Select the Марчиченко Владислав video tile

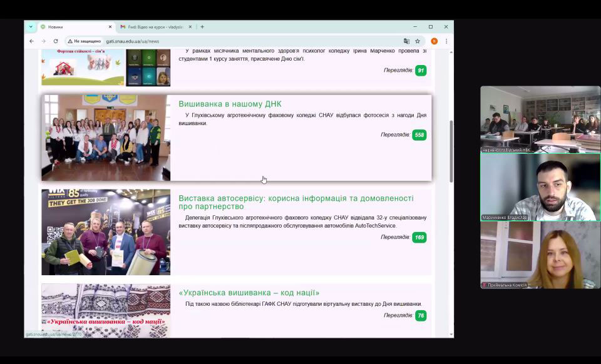(540, 187)
